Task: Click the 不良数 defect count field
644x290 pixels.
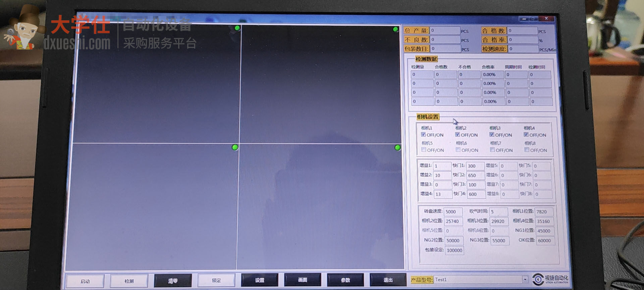Action: pos(445,40)
